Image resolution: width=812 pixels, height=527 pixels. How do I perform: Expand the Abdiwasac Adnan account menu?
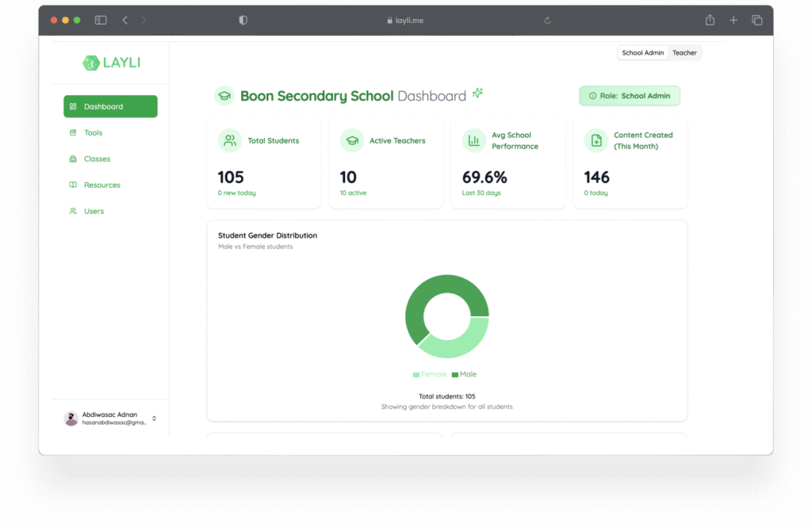[154, 418]
